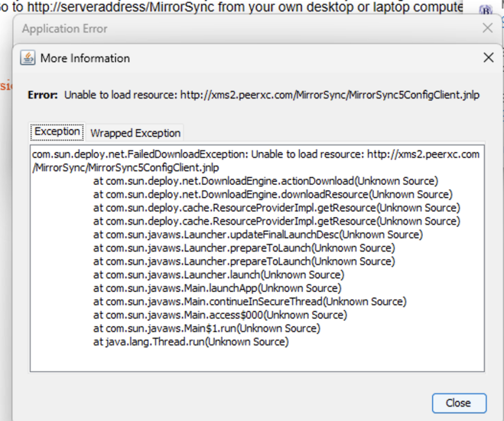Dismiss the More Information dialog with its X
Viewport: 504px width, 421px height.
click(x=488, y=57)
